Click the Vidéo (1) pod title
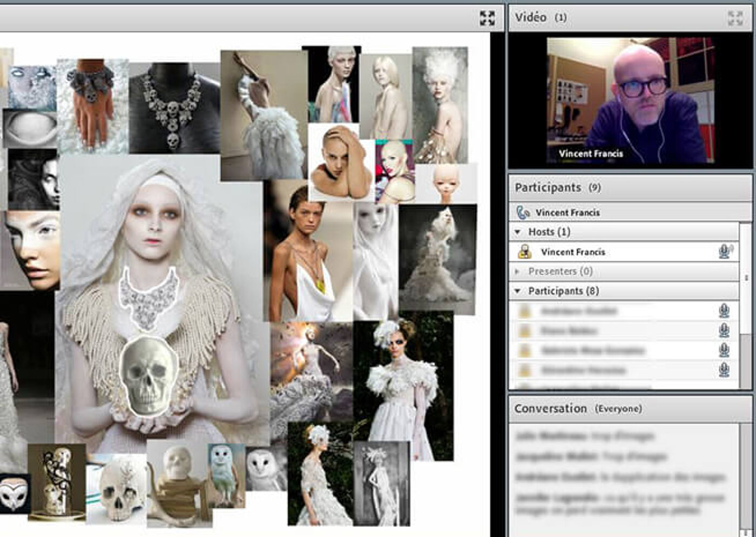 coord(541,18)
